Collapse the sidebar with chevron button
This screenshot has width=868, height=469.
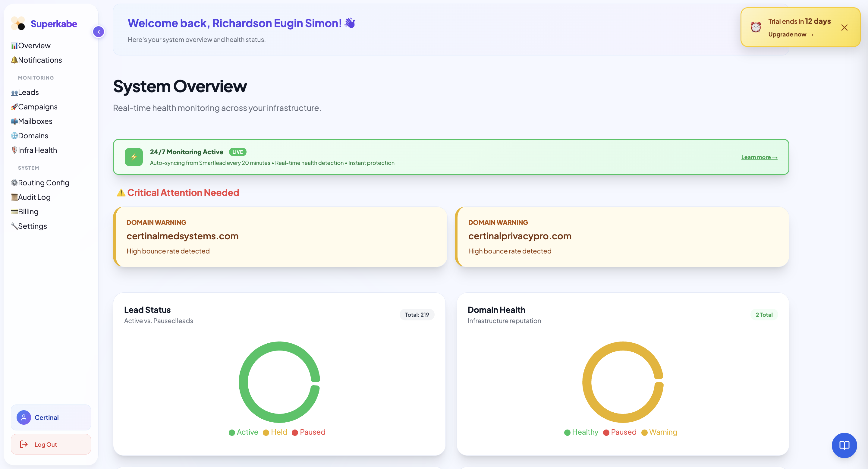98,32
